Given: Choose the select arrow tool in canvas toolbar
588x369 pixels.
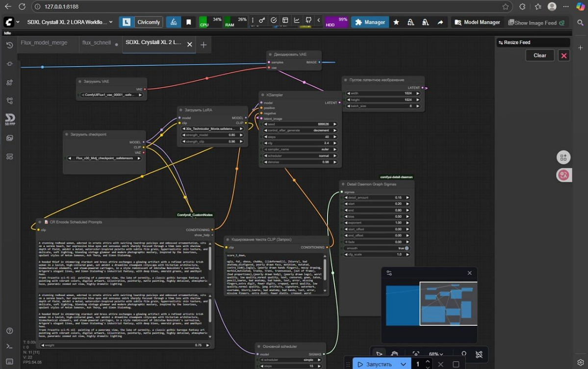Looking at the screenshot, I should point(379,354).
